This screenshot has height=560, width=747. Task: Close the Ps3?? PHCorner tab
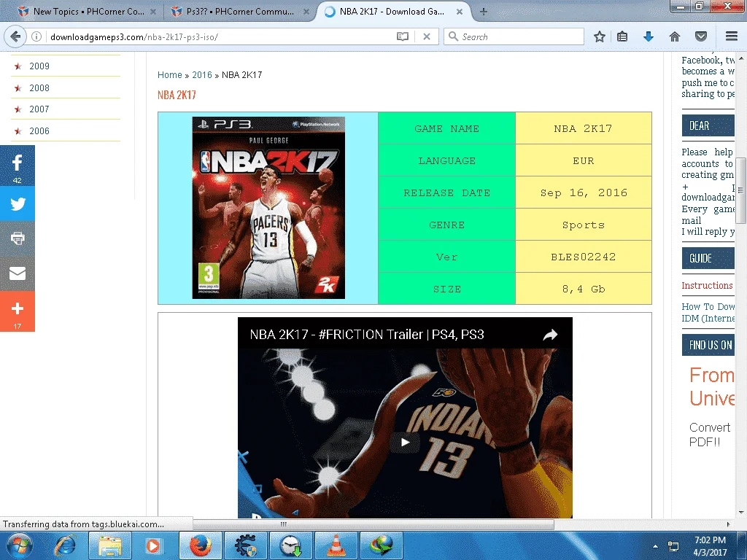click(x=306, y=12)
